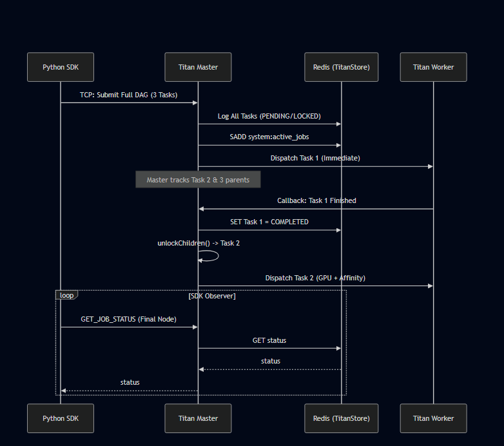This screenshot has width=504, height=446.
Task: Select the "unlockChildren() -> Task 2" label
Action: click(199, 243)
